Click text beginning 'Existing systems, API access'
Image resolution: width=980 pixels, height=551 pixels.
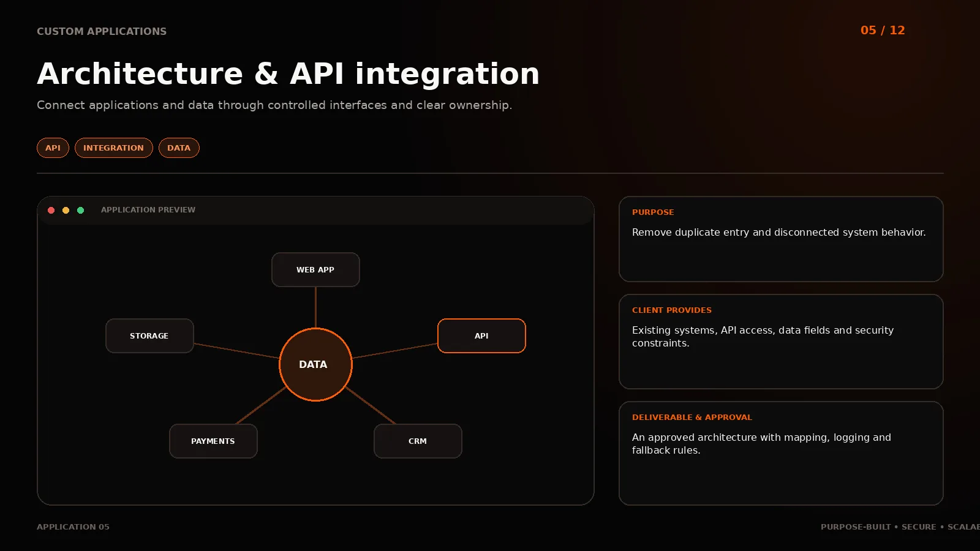pyautogui.click(x=763, y=336)
